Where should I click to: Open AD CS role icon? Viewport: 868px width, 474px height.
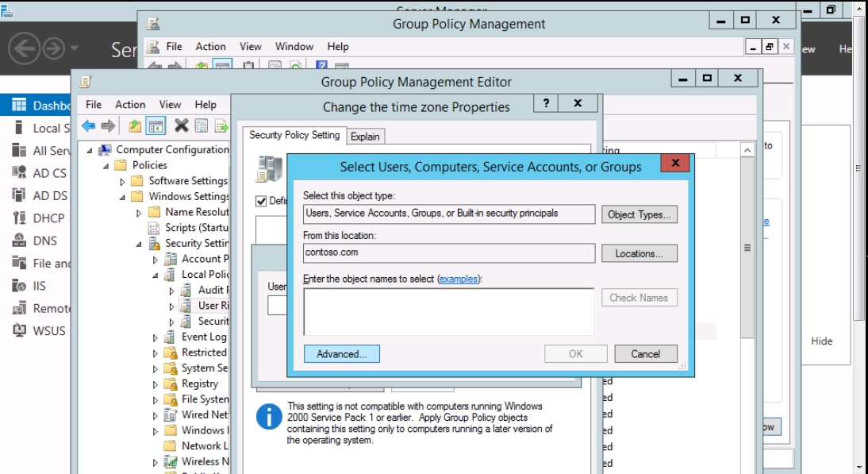pos(19,173)
